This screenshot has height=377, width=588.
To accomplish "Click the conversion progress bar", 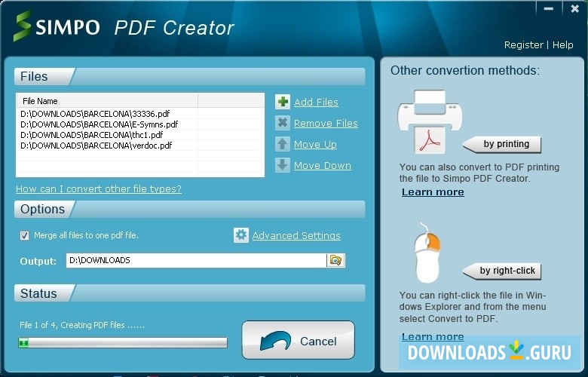I will coord(123,342).
